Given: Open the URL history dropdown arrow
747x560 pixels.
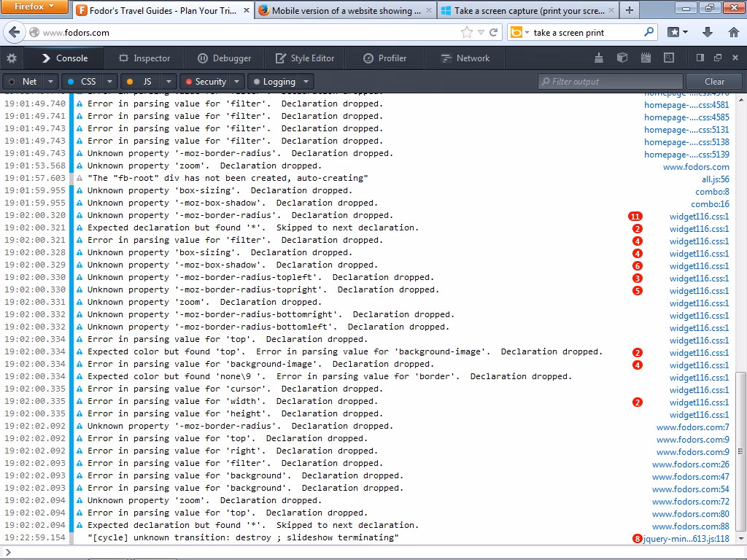Looking at the screenshot, I should coord(481,32).
